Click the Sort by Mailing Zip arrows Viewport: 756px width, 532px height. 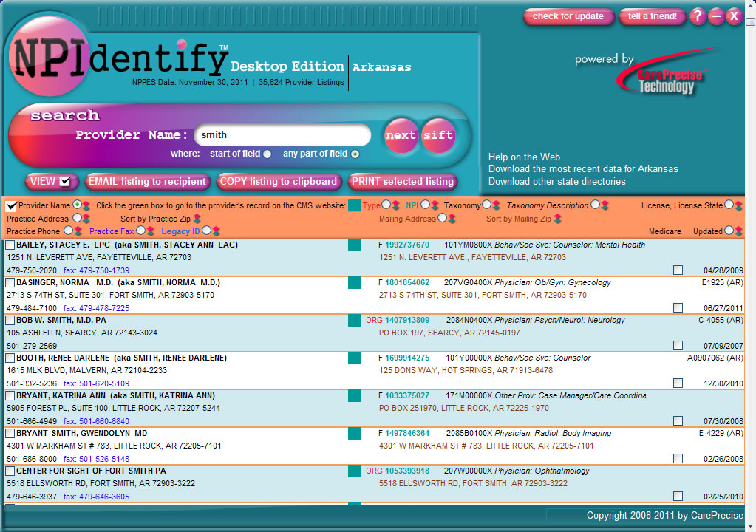tap(558, 219)
